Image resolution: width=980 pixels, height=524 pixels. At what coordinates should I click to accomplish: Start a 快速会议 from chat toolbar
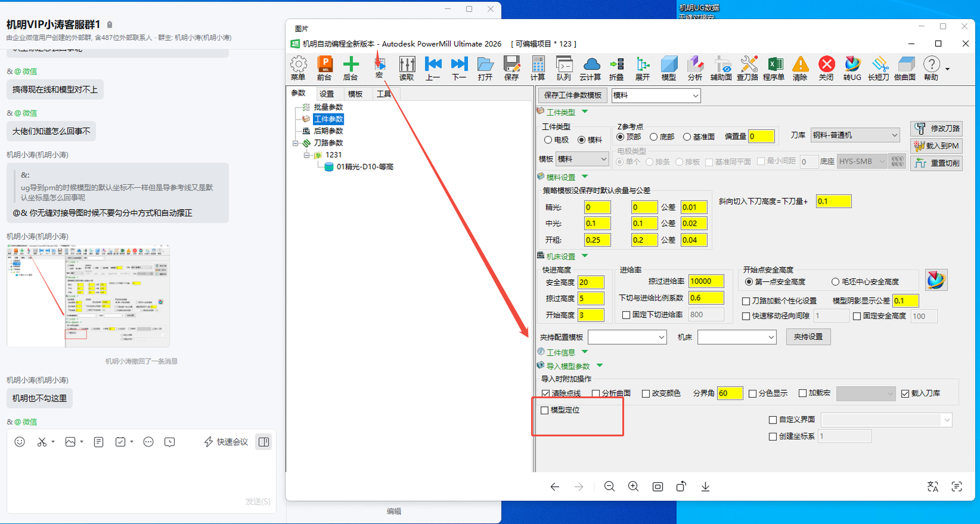[x=226, y=442]
